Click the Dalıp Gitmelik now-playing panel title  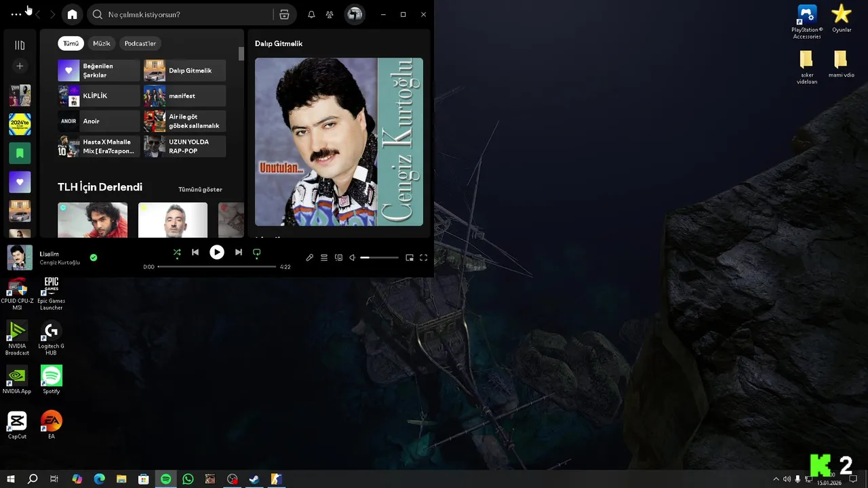tap(279, 43)
